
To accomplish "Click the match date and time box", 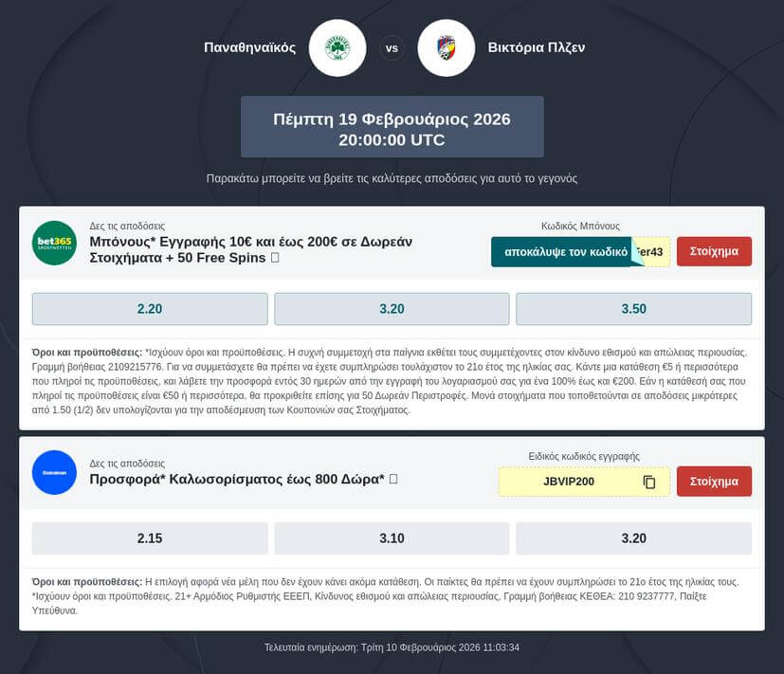I will tap(392, 127).
